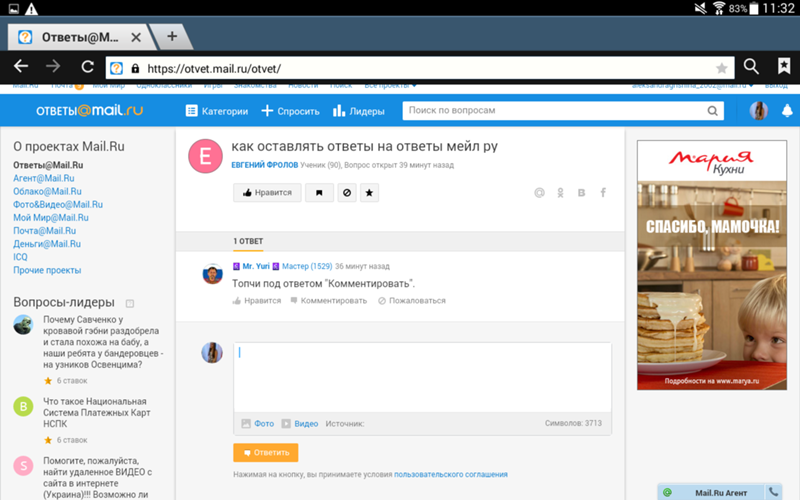Image resolution: width=800 pixels, height=500 pixels.
Task: Open question about Национальная Система Платежных Карт
Action: pos(97,413)
